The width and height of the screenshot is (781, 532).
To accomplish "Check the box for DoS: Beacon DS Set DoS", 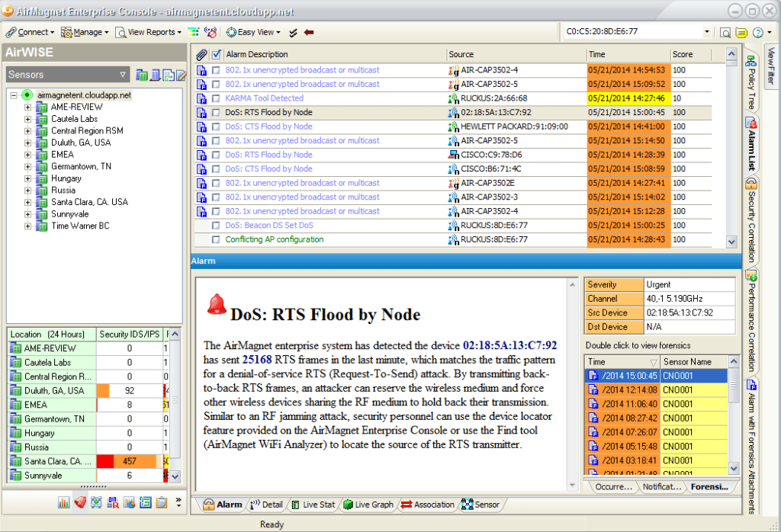I will pos(216,226).
